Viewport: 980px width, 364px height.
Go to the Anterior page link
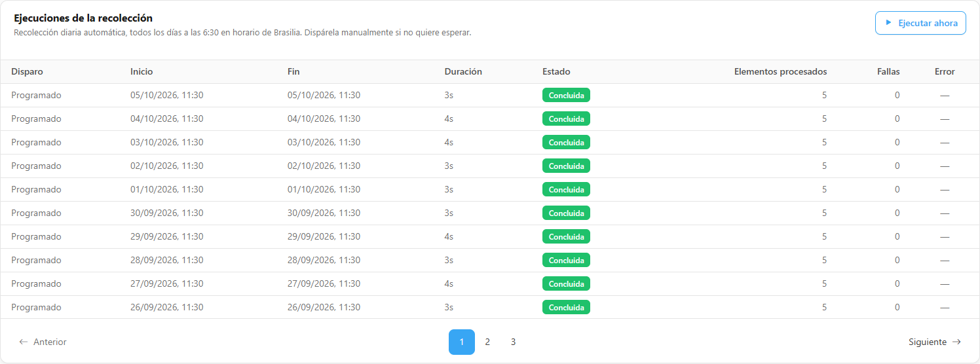[43, 342]
